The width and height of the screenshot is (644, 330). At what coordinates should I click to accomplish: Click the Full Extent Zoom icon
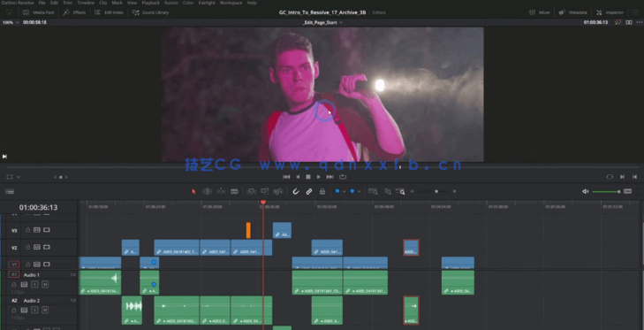373,191
